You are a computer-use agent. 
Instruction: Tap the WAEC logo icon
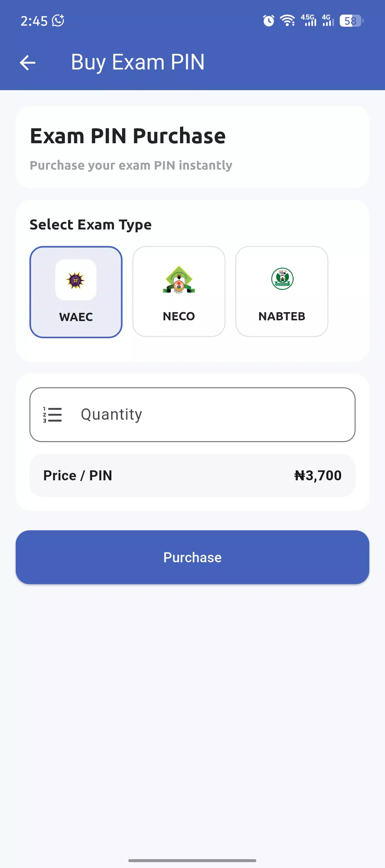76,280
